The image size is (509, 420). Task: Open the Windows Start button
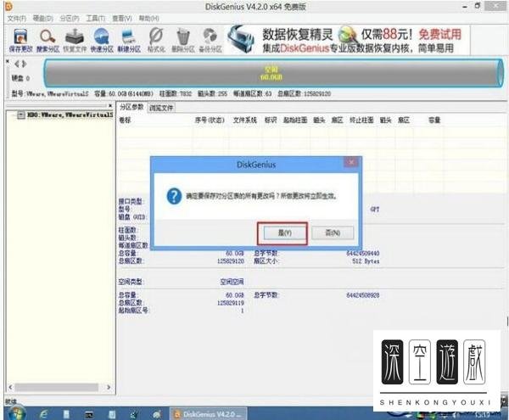(x=15, y=413)
